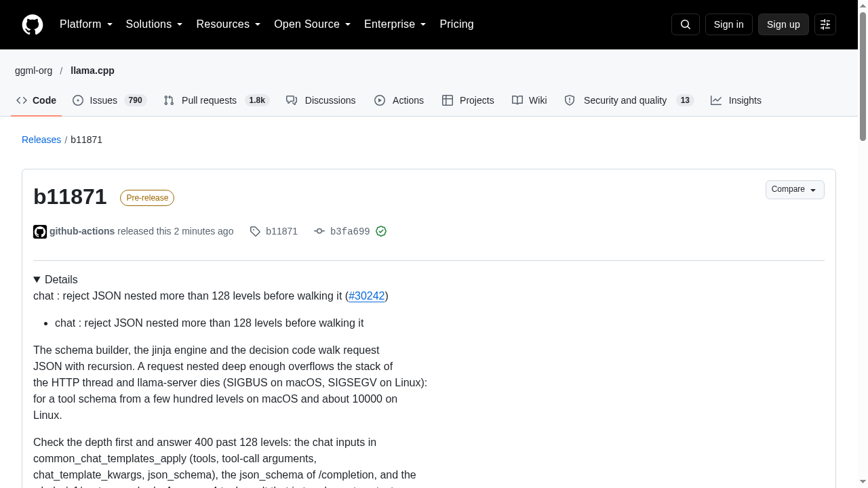Screen dimensions: 868x488
Task: Open Security and quality tab
Action: pos(629,100)
